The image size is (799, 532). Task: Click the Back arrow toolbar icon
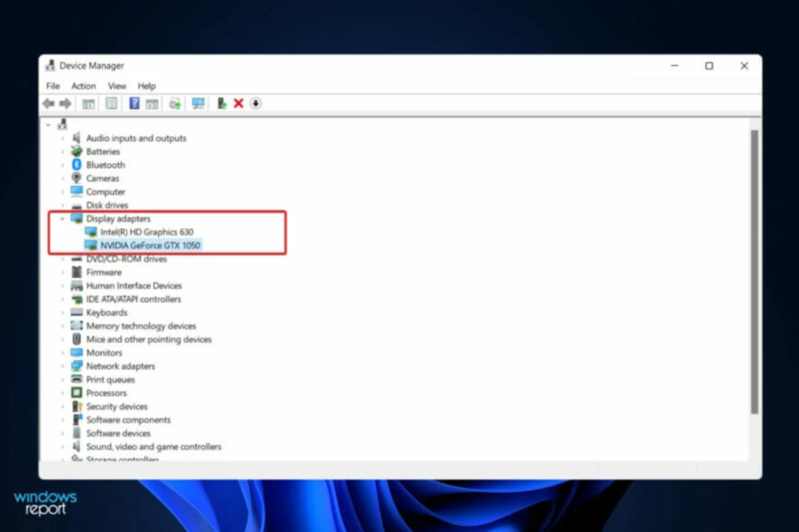tap(49, 104)
